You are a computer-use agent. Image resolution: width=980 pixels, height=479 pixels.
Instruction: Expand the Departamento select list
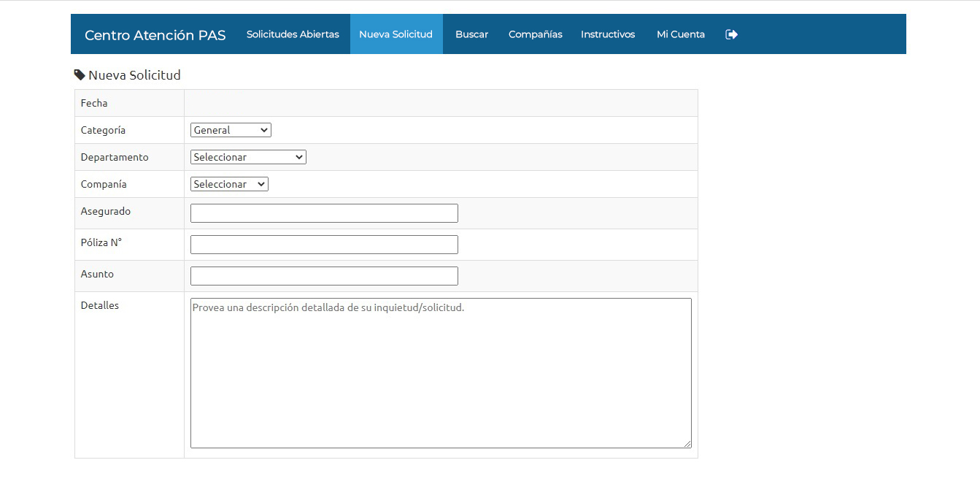[x=248, y=157]
